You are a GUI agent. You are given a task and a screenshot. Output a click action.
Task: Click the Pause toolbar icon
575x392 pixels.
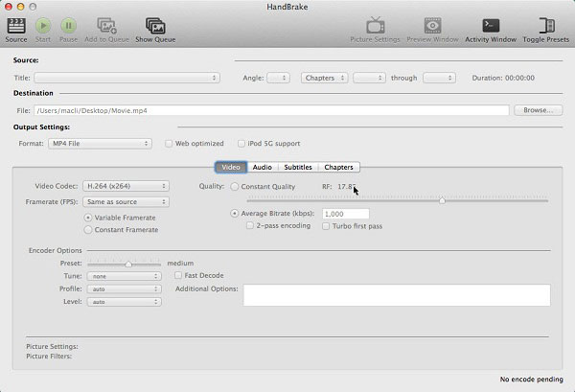69,26
